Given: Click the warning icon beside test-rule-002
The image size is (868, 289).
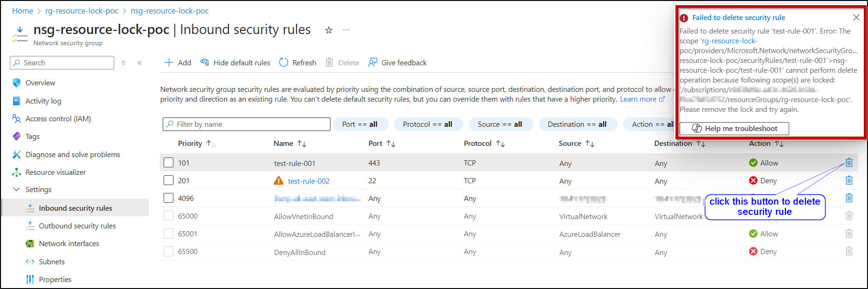Looking at the screenshot, I should point(278,181).
